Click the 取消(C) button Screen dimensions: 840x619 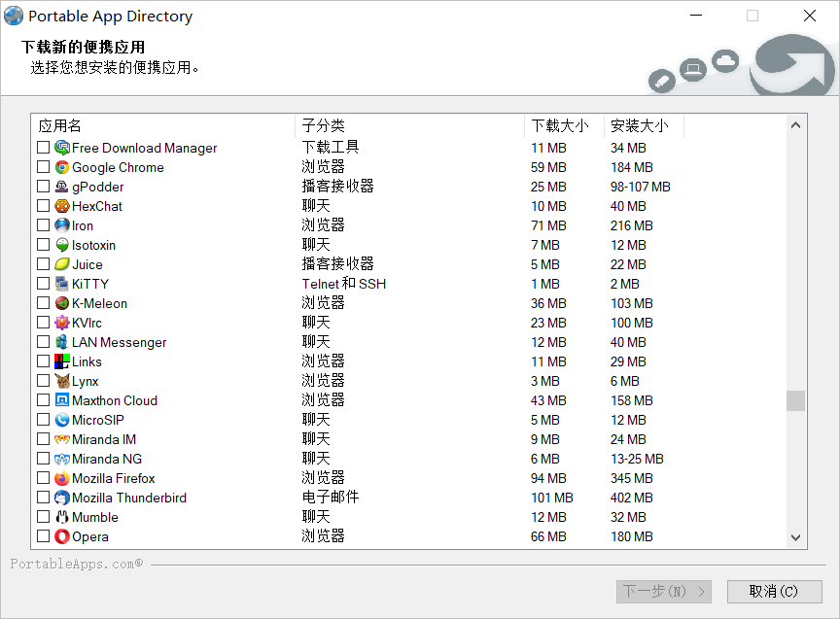[774, 592]
